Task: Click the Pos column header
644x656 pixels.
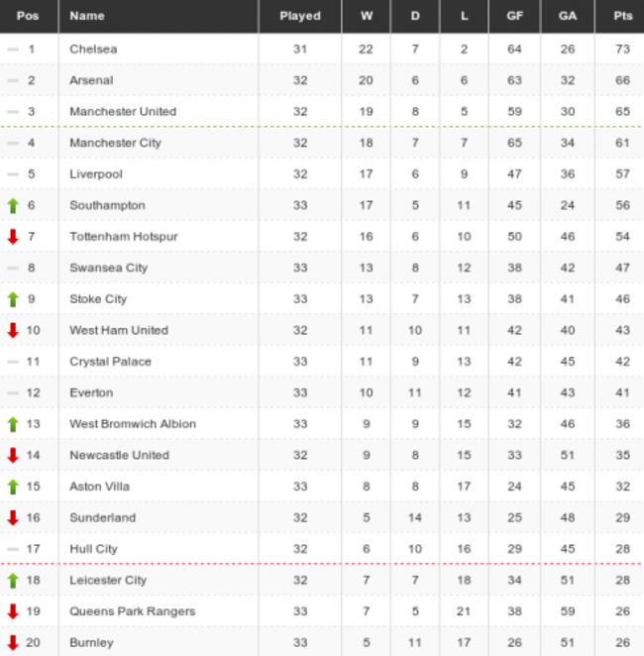Action: click(x=28, y=16)
